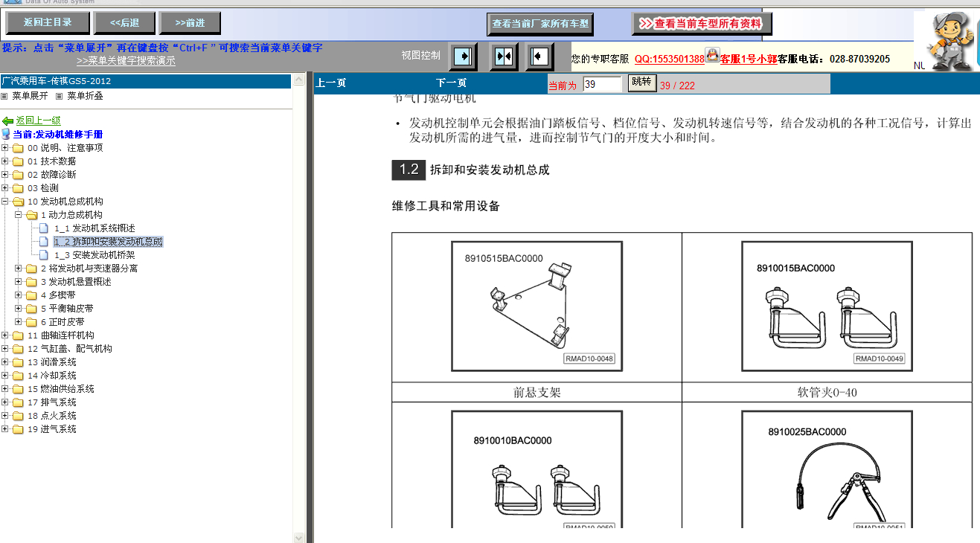
Task: Expand the 11 曲轴连杆机构 node
Action: coord(5,335)
